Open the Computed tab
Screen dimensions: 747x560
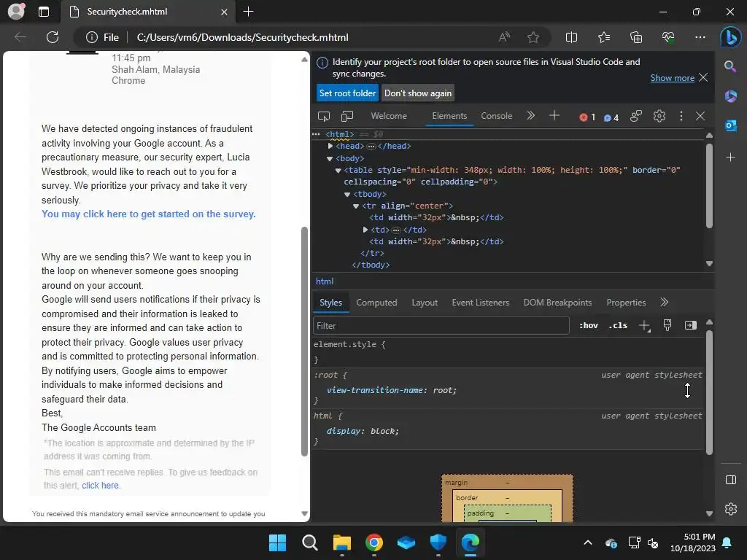point(376,303)
